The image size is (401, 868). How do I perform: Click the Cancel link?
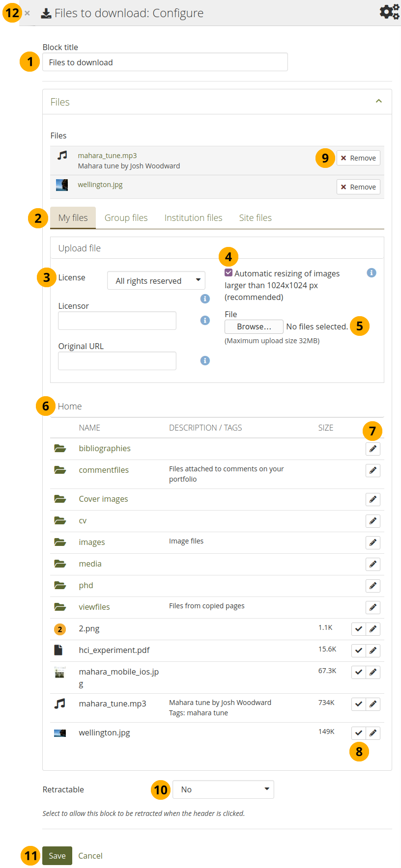tap(90, 856)
